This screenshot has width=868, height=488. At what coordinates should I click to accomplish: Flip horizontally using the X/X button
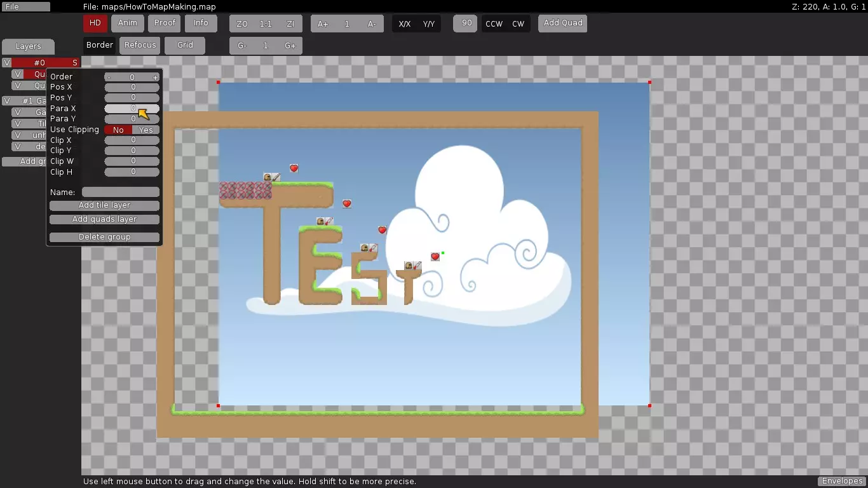pos(404,24)
